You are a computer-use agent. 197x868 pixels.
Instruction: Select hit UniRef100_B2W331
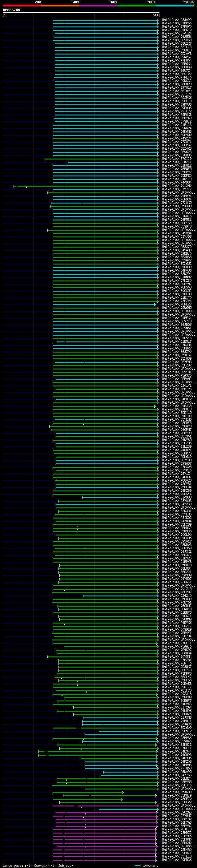click(177, 511)
